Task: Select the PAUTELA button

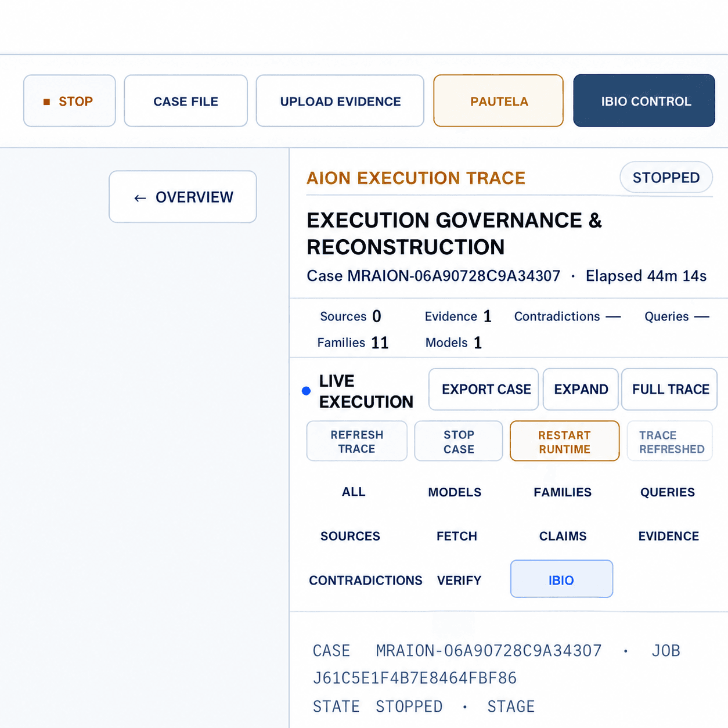Action: point(499,101)
